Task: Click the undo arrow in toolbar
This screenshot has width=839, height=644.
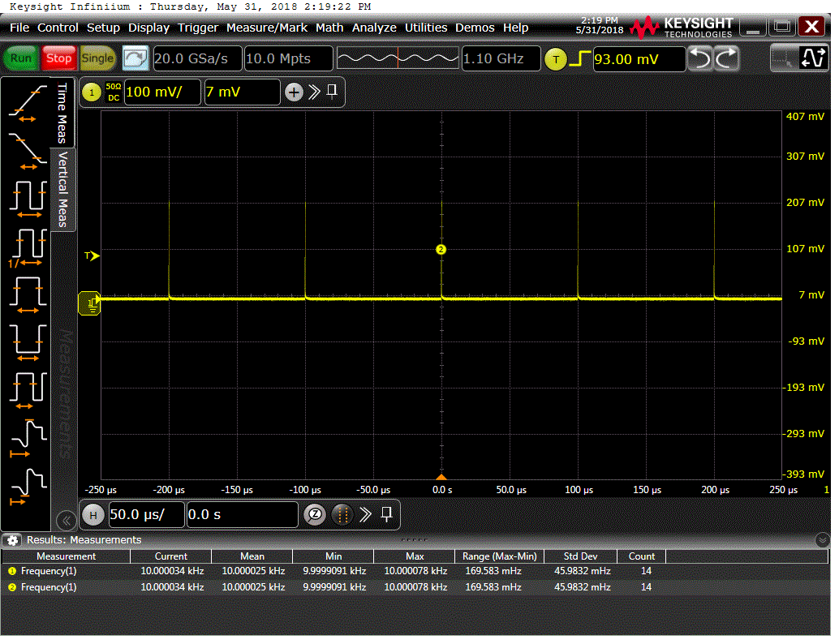Action: (x=699, y=58)
